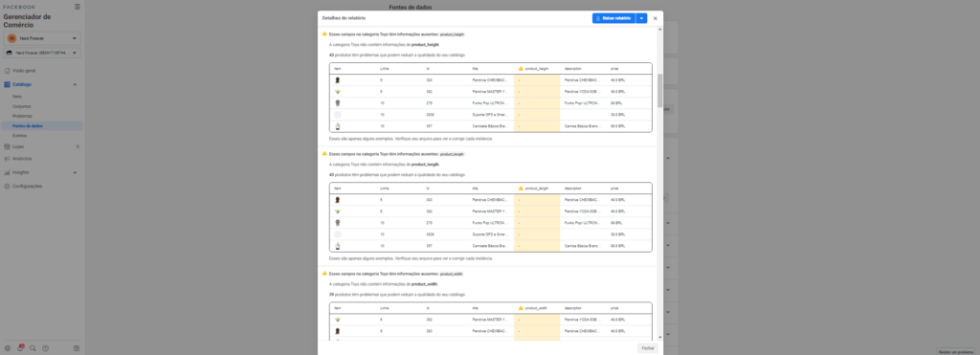This screenshot has width=980, height=355.
Task: Click the product_length column header
Action: coord(536,189)
